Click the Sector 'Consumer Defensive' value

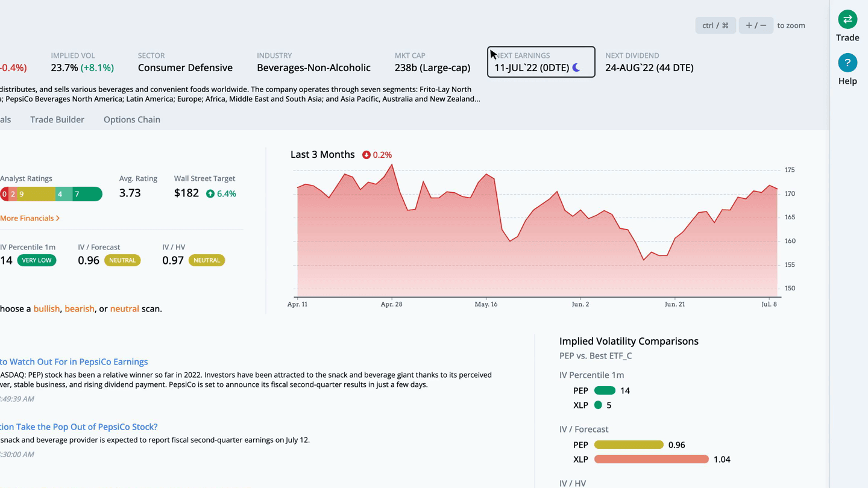(x=185, y=67)
